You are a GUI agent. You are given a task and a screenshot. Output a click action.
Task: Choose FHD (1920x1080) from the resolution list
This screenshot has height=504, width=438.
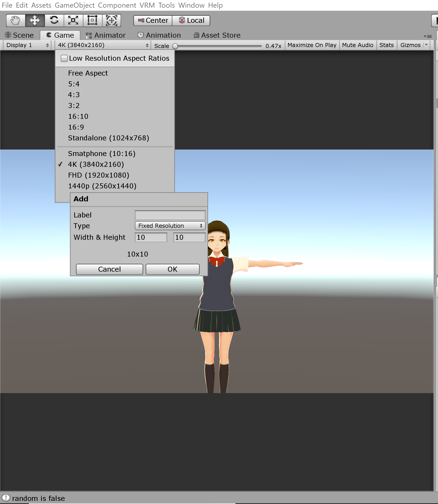(99, 175)
